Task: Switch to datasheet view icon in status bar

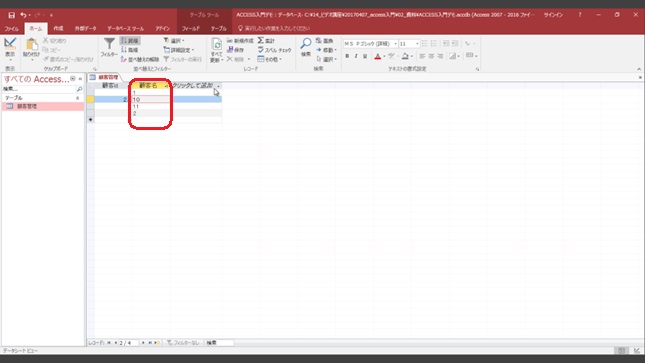Action: pyautogui.click(x=621, y=351)
